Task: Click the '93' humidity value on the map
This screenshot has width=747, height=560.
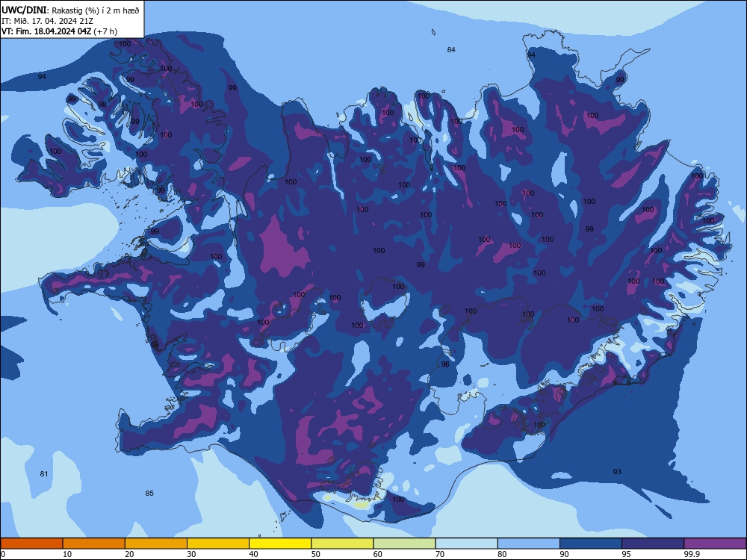Action: [x=617, y=471]
